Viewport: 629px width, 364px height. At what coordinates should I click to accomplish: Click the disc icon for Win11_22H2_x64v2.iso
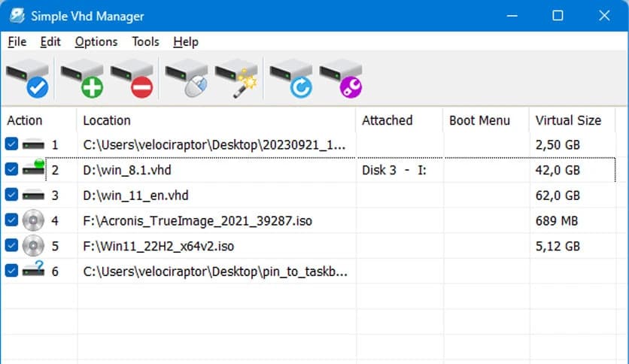[x=33, y=245]
